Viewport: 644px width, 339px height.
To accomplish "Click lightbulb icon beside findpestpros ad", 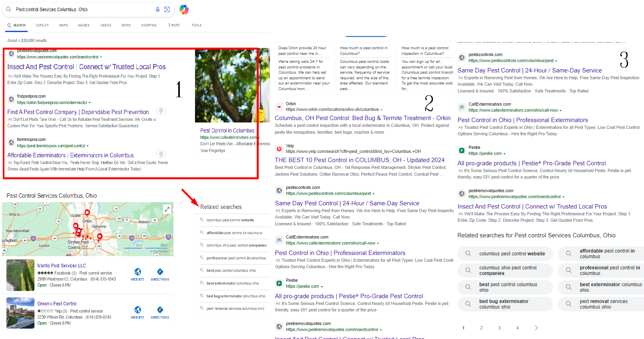I will [161, 111].
